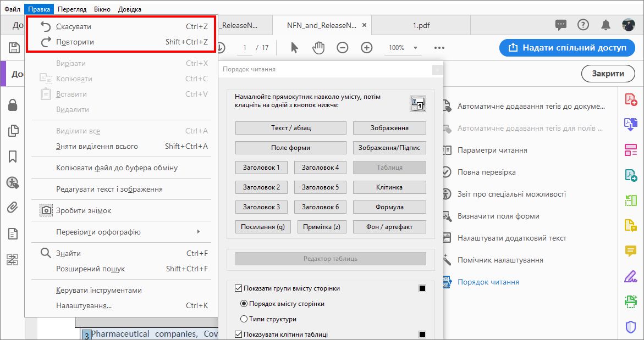Click the page number input field
The image size is (644, 340).
244,48
